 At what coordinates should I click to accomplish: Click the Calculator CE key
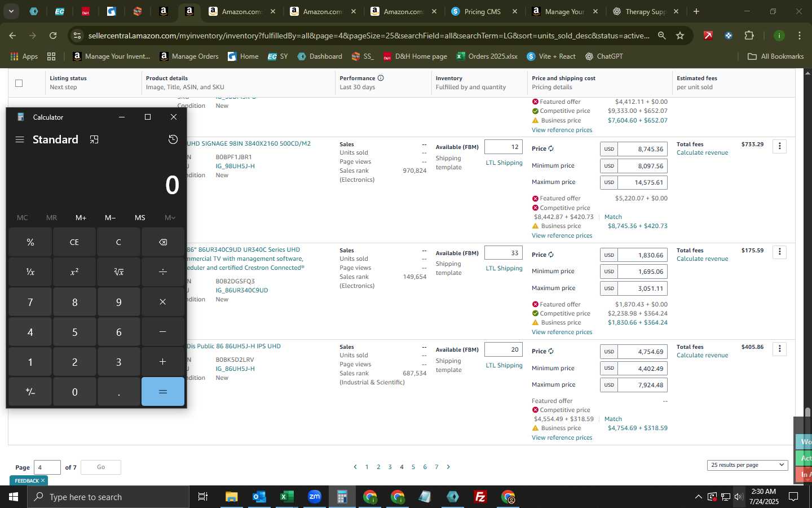click(74, 242)
